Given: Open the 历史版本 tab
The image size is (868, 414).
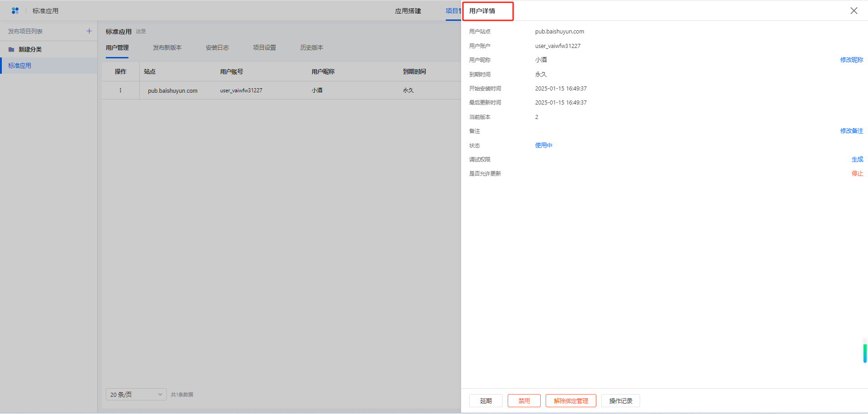Looking at the screenshot, I should coord(311,48).
